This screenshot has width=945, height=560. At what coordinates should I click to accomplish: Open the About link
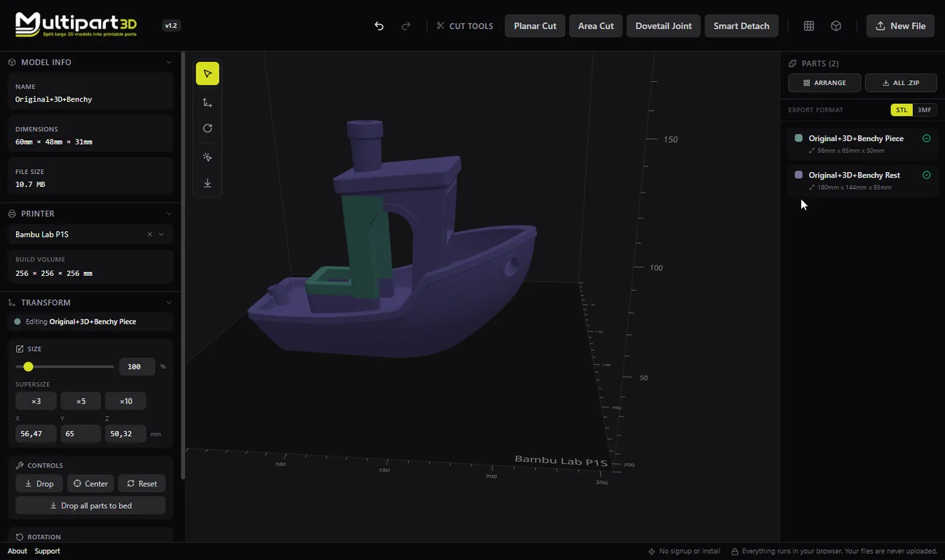coord(18,551)
